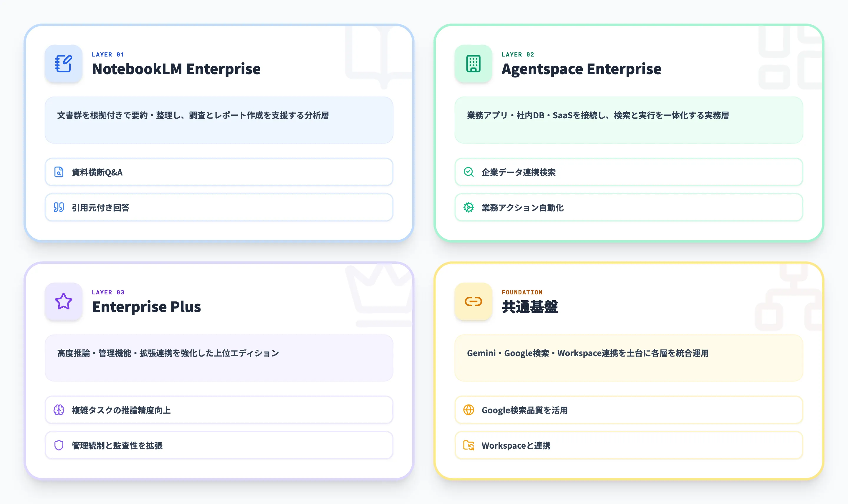
Task: Click the Workspaceと連携 feature entry
Action: (629, 445)
